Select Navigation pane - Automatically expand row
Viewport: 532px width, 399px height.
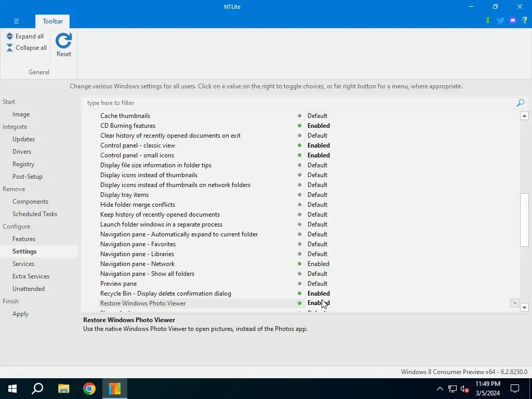179,234
